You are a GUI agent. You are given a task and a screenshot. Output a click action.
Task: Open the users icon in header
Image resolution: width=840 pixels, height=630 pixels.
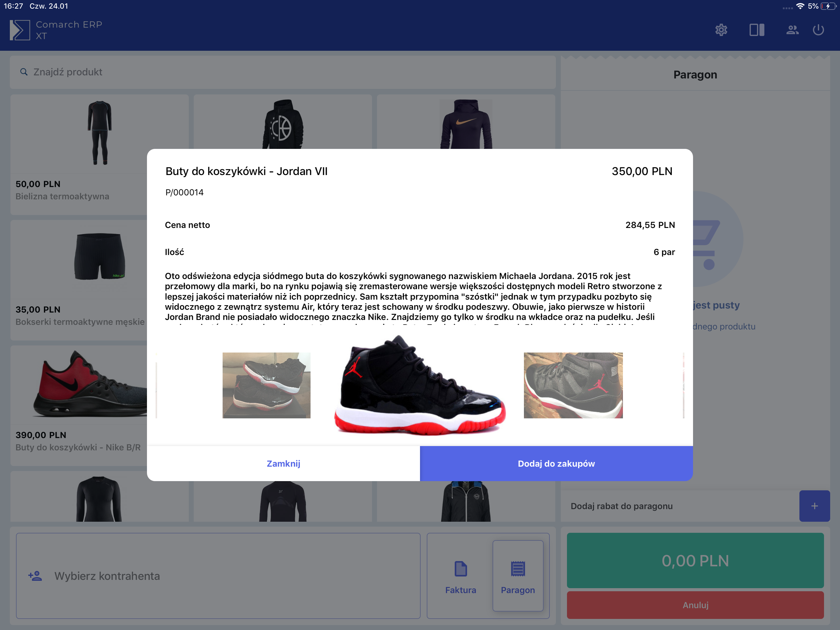pos(792,30)
